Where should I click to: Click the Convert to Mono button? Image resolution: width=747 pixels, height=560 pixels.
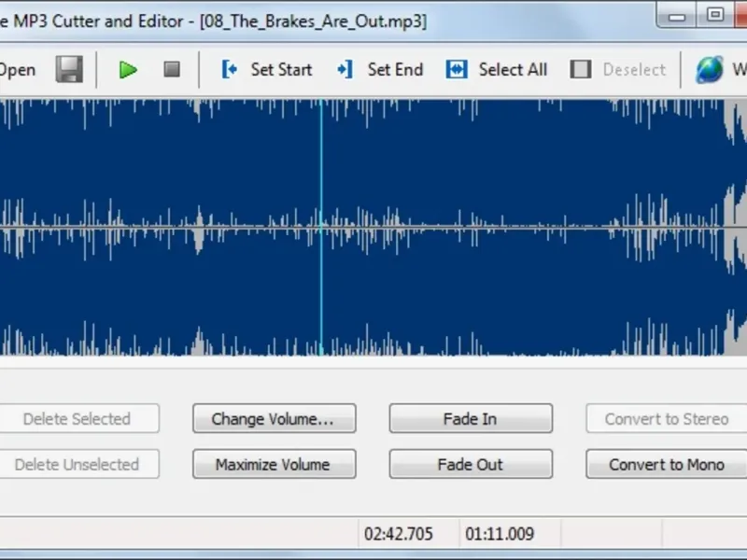[x=667, y=464]
